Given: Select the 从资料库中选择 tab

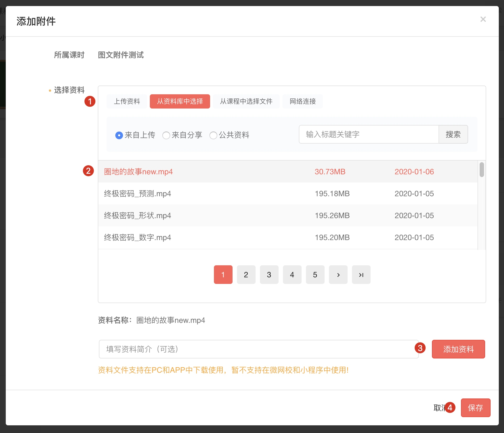Looking at the screenshot, I should click(x=180, y=101).
